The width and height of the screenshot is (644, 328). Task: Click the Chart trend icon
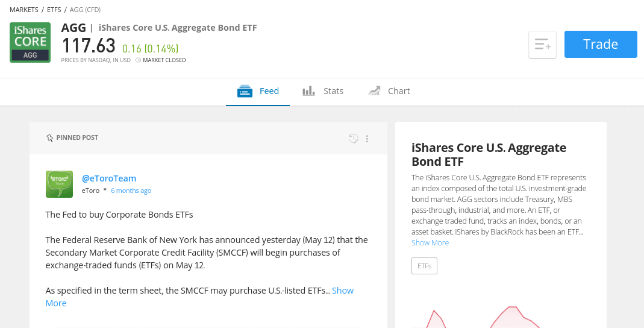tap(374, 91)
